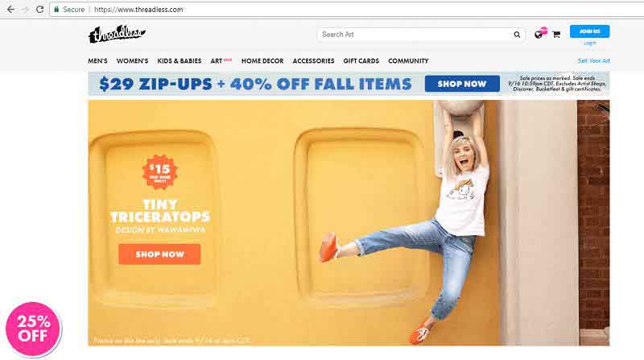Click the browser back arrow
The height and width of the screenshot is (360, 644).
tap(10, 9)
